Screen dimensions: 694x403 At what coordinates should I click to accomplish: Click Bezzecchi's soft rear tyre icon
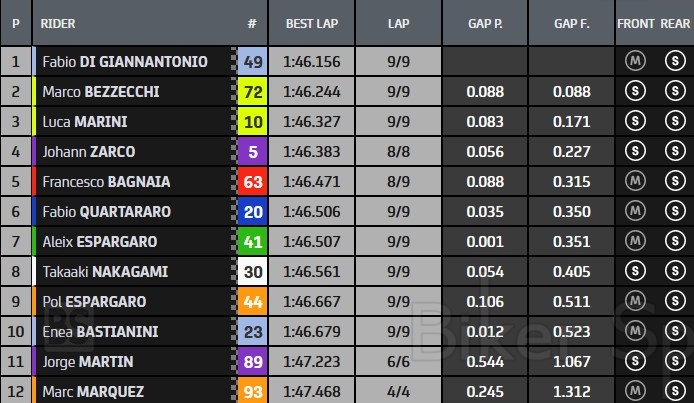click(673, 92)
